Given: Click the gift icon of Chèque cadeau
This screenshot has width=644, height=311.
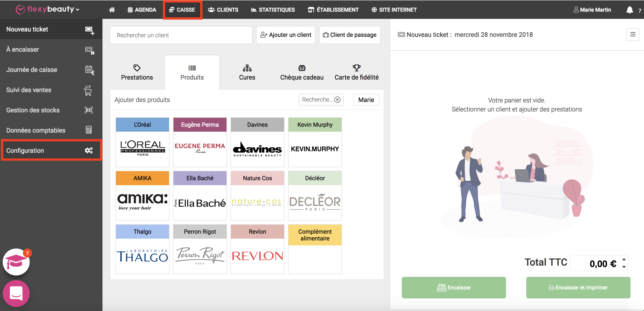Looking at the screenshot, I should coord(302,68).
